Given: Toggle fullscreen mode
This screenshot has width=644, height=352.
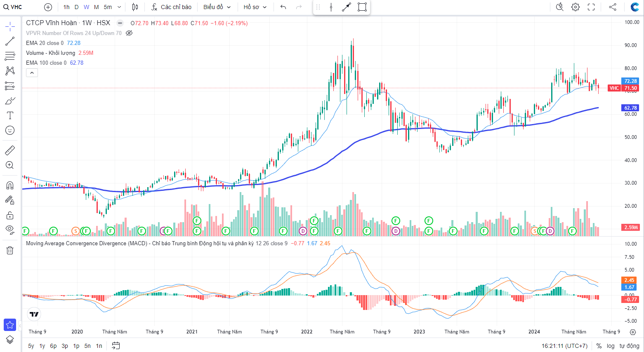Looking at the screenshot, I should [x=591, y=7].
